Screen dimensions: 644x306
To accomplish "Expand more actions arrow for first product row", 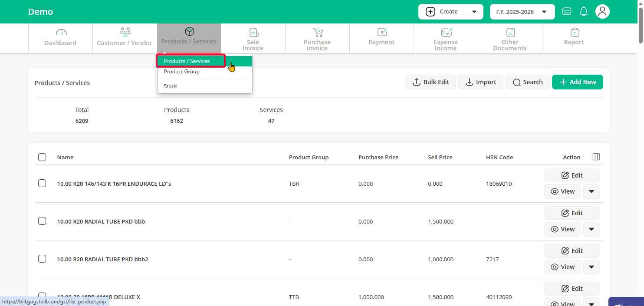I will point(591,191).
